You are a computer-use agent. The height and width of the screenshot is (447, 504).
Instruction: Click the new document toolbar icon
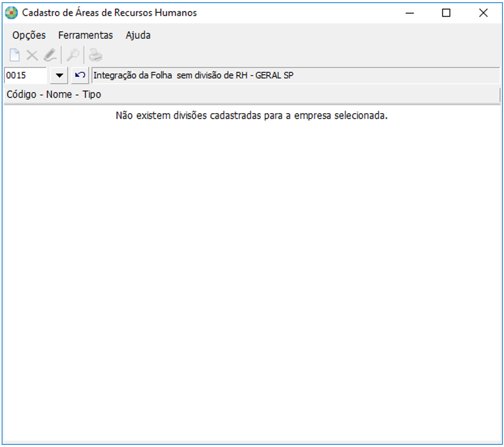coord(14,55)
